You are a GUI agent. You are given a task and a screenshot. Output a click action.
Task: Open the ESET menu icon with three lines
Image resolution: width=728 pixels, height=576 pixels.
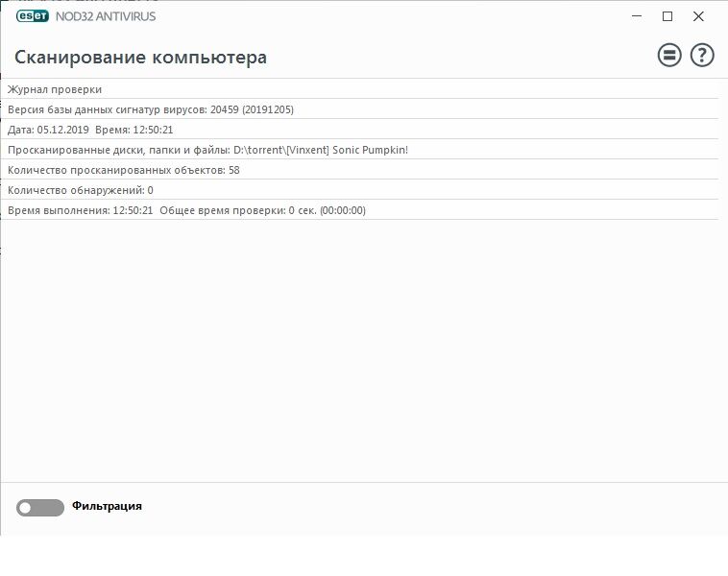pyautogui.click(x=668, y=56)
